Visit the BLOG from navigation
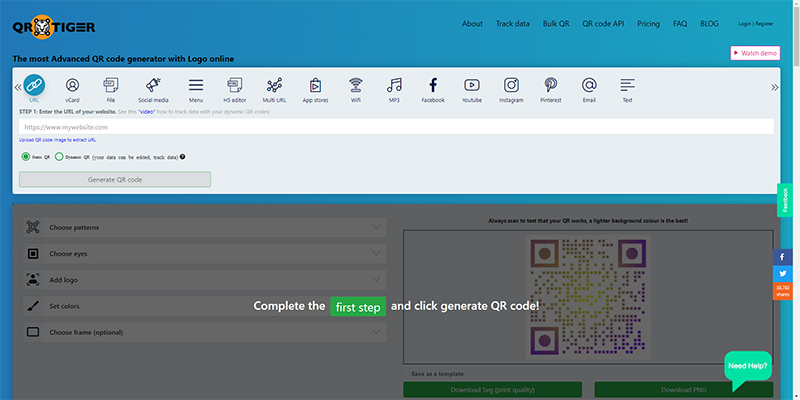The width and height of the screenshot is (800, 400). [709, 23]
